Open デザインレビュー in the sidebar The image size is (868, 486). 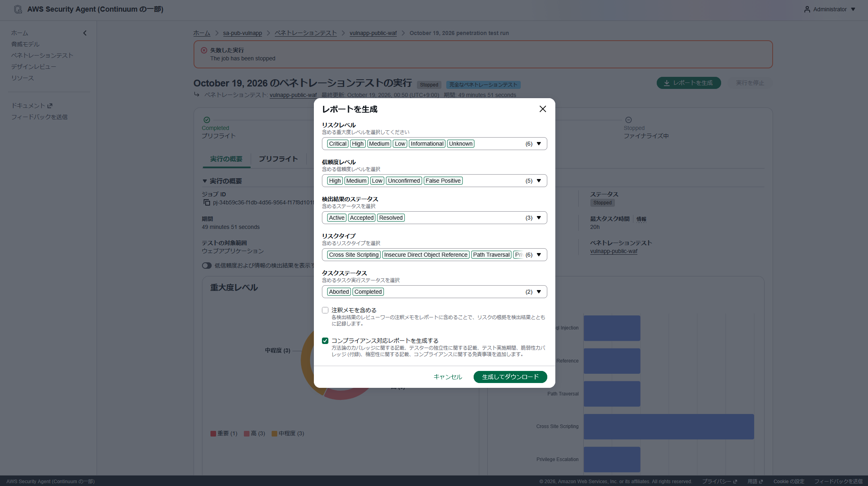pyautogui.click(x=34, y=67)
